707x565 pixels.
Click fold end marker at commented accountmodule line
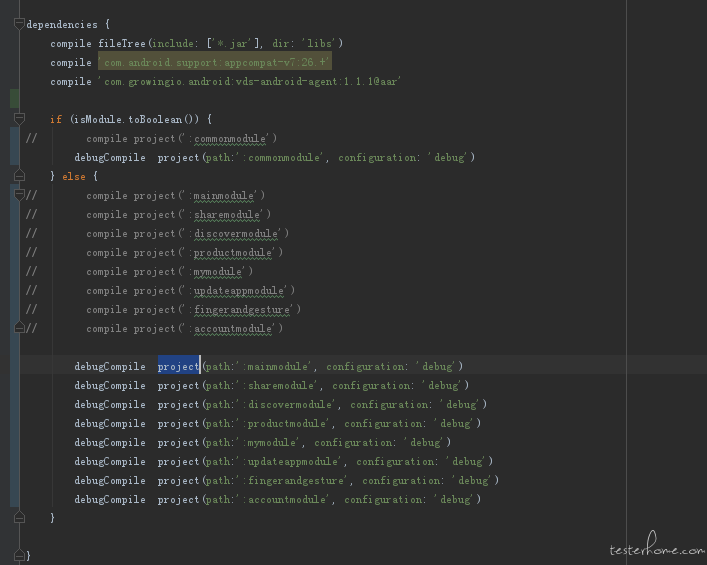click(19, 327)
